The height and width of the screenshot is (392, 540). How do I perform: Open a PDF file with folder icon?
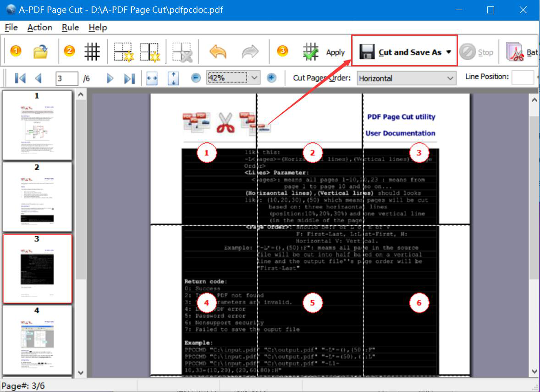coord(41,52)
